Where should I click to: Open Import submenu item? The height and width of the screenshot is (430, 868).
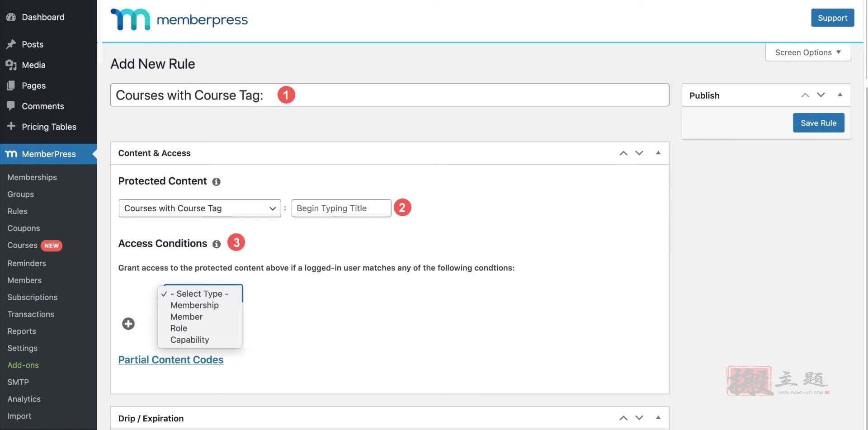19,416
